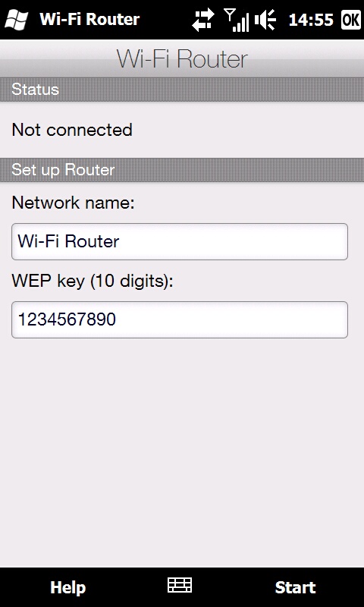Tap the large Wi-Fi Router page heading

[182, 59]
